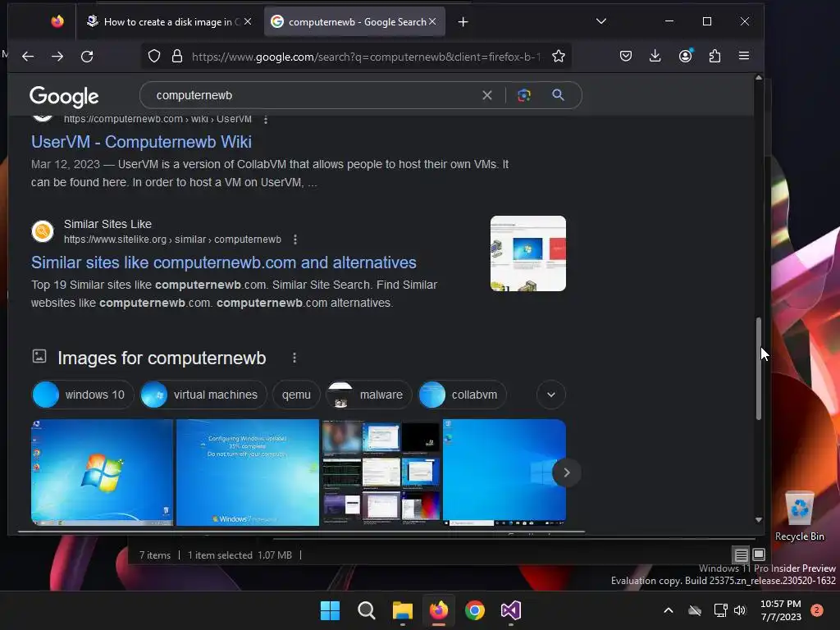Click the URL address bar

click(x=366, y=57)
